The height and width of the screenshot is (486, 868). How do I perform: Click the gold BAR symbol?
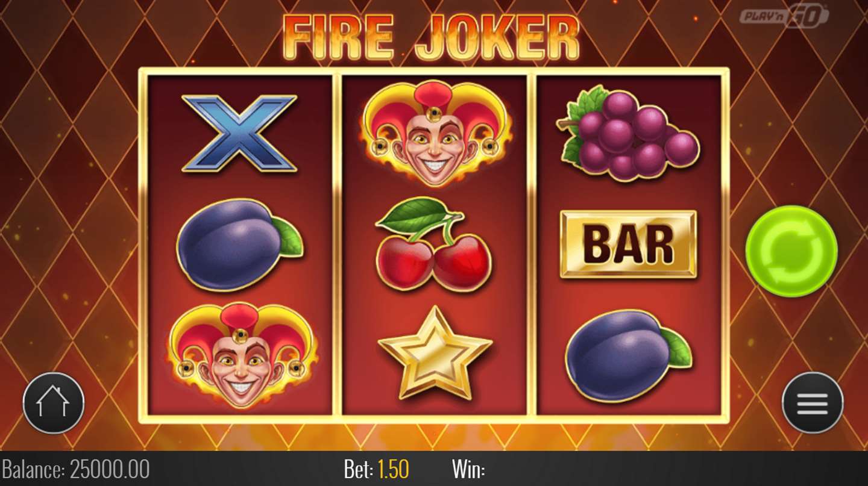pos(628,244)
